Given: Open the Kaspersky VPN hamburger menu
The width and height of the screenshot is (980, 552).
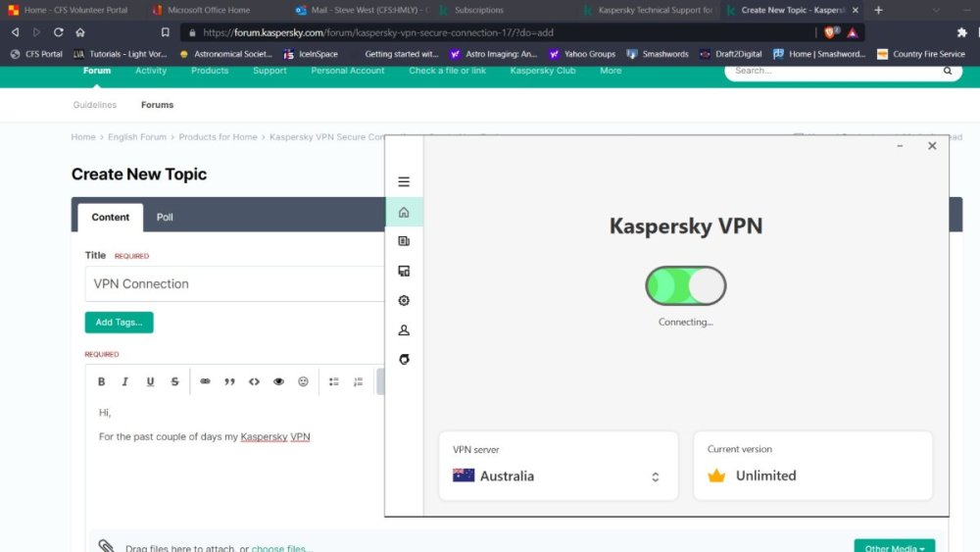Looking at the screenshot, I should tap(404, 182).
